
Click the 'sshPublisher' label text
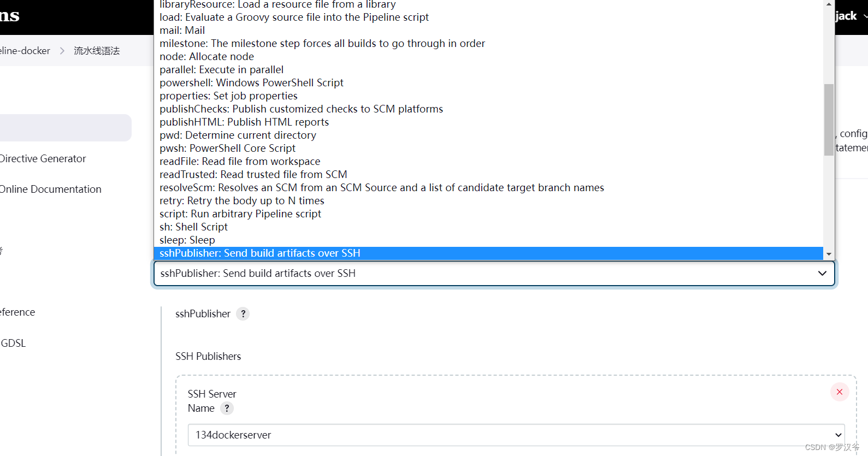[x=203, y=314]
